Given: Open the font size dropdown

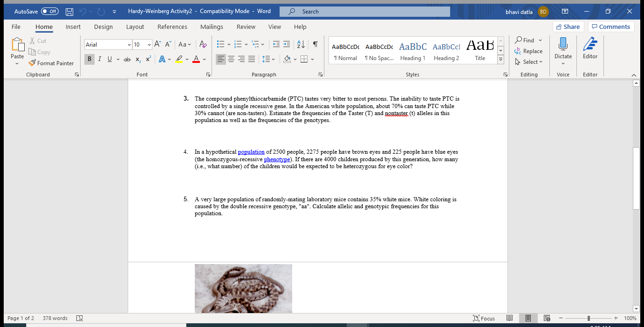Looking at the screenshot, I should click(x=149, y=45).
